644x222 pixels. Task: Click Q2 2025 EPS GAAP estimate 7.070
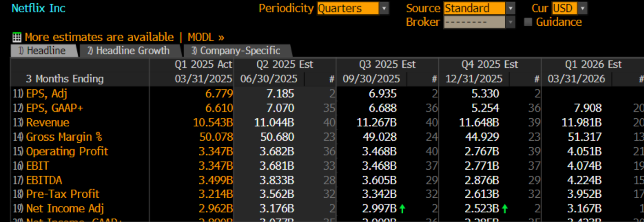280,108
